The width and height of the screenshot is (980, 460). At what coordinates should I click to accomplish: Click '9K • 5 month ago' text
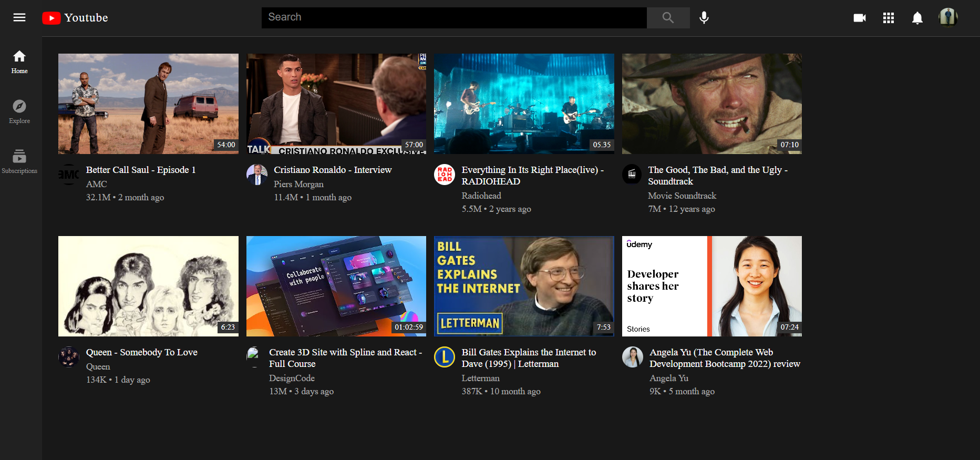coord(682,391)
